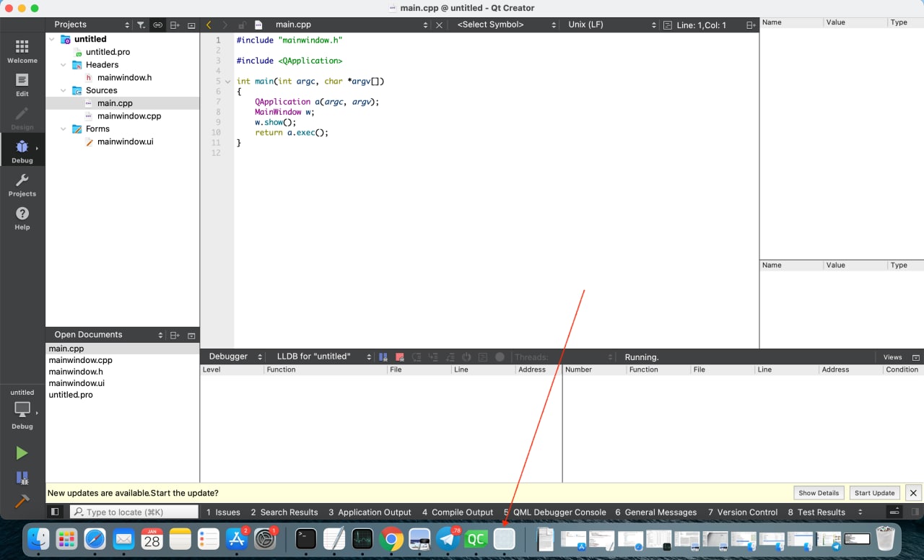Open the debugger Views menu
924x560 pixels.
pos(892,356)
